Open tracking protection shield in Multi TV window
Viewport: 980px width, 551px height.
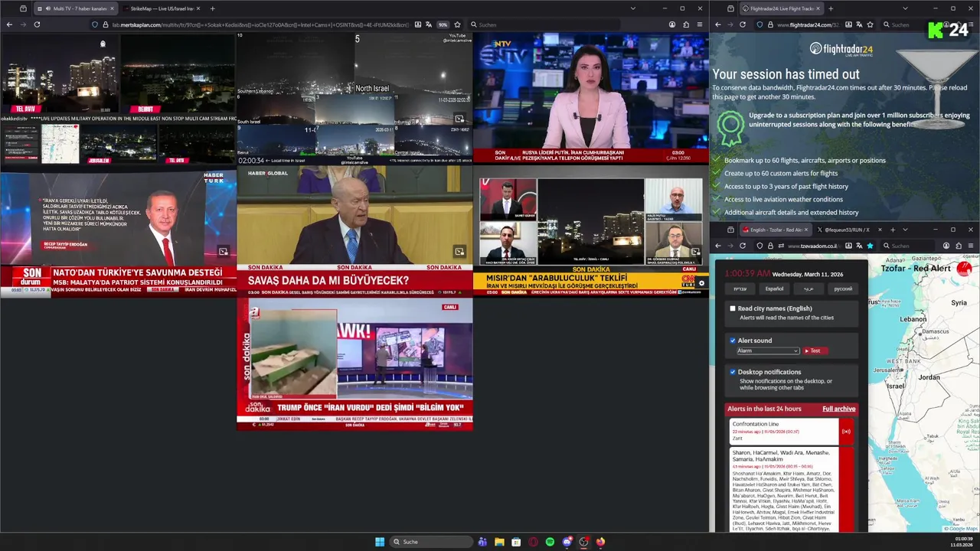(x=95, y=24)
